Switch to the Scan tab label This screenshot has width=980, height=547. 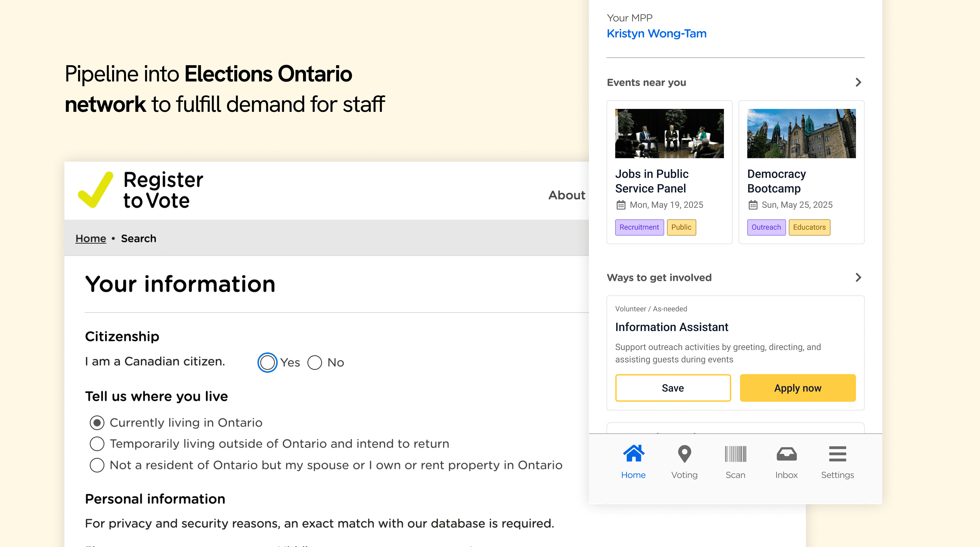(x=735, y=475)
